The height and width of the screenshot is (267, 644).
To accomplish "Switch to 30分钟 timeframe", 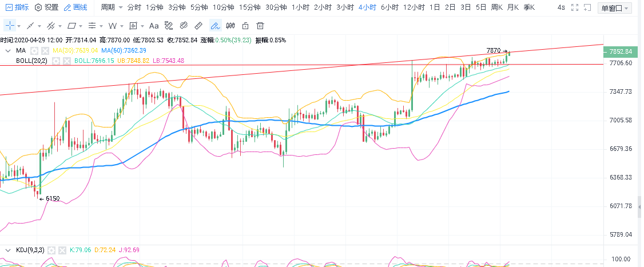I will click(276, 7).
